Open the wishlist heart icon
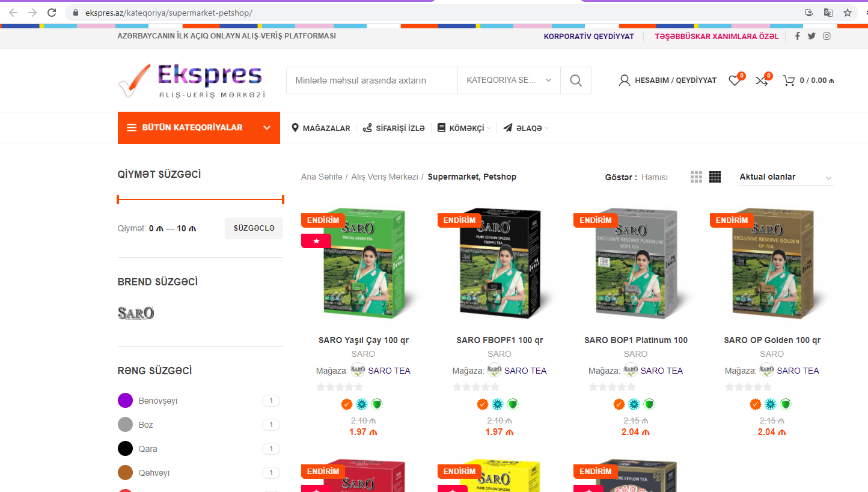 [735, 80]
